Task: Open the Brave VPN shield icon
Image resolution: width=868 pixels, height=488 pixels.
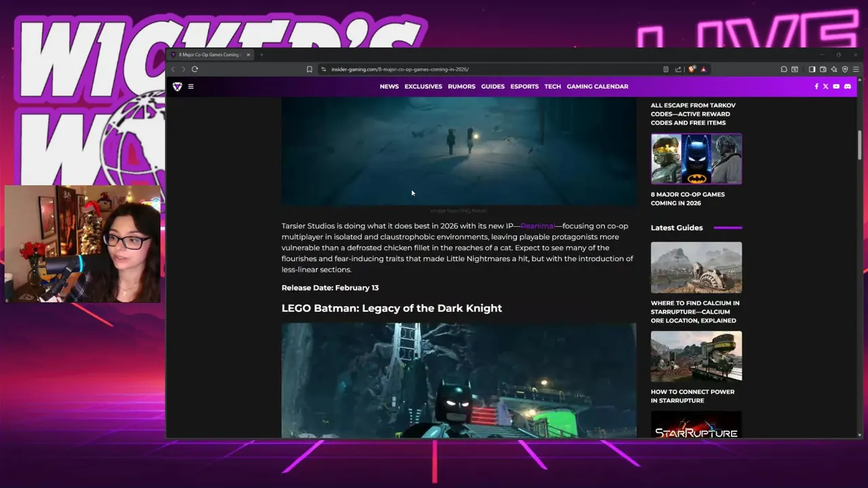Action: pos(845,69)
